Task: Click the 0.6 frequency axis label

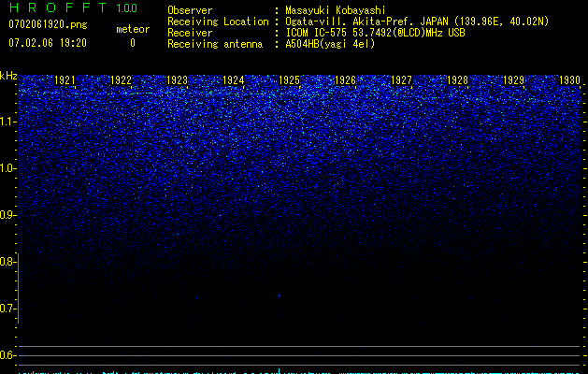Action: click(7, 355)
